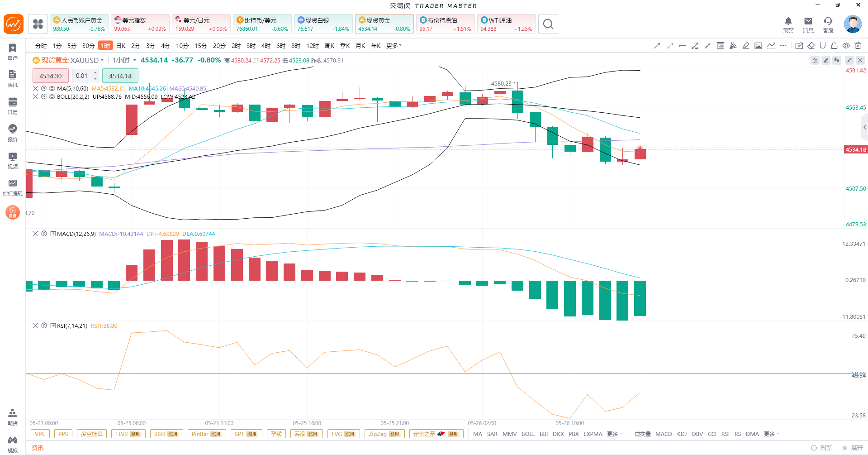Open the search magnifier button
This screenshot has width=868, height=455.
548,24
